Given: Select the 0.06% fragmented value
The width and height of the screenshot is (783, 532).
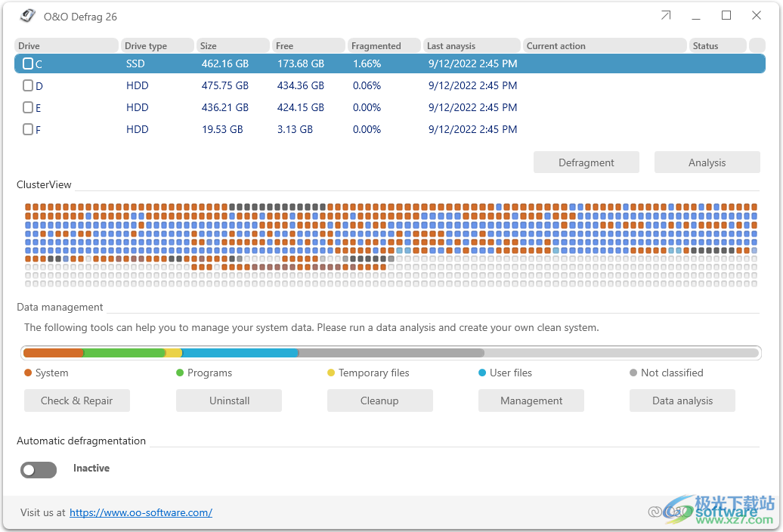Looking at the screenshot, I should pyautogui.click(x=367, y=85).
